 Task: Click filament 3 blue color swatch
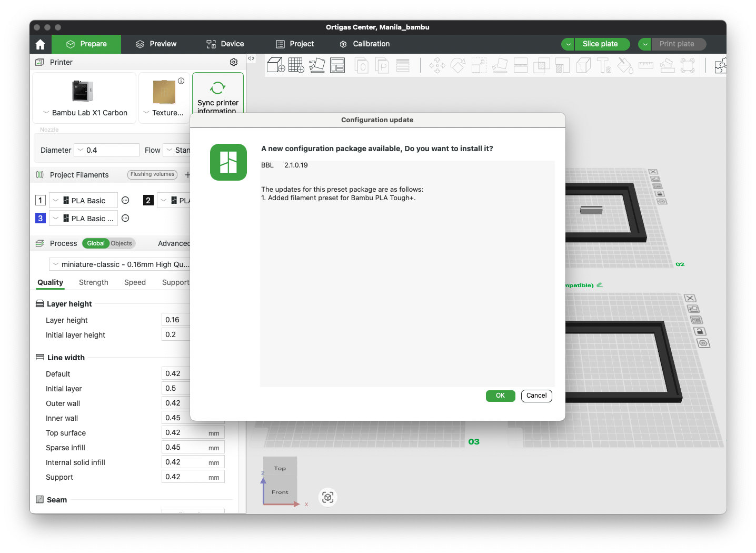tap(41, 218)
